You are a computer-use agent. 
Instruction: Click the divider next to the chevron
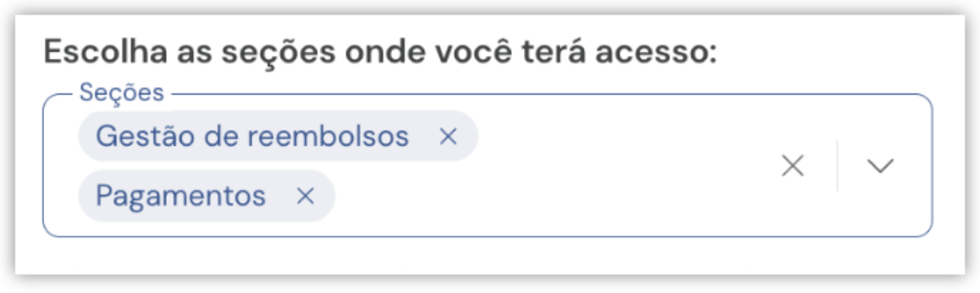837,166
